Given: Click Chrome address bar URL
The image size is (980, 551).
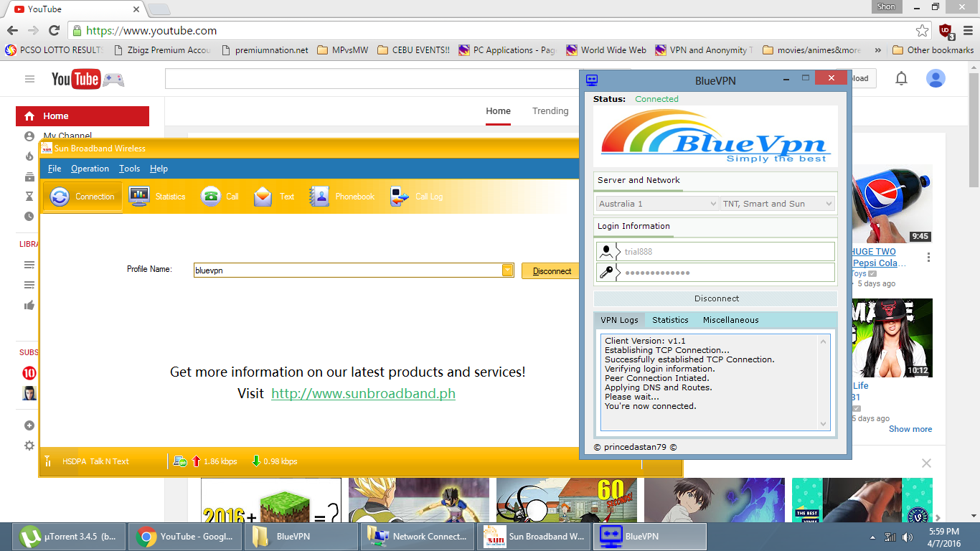Looking at the screenshot, I should click(151, 31).
